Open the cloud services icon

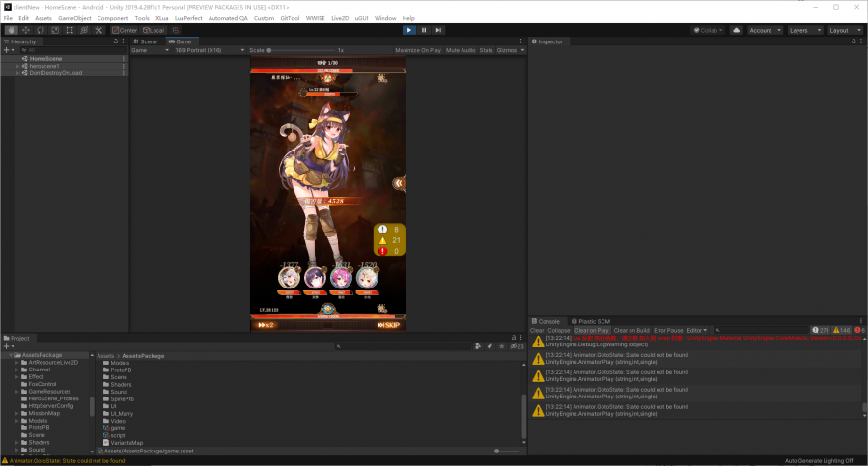point(737,30)
